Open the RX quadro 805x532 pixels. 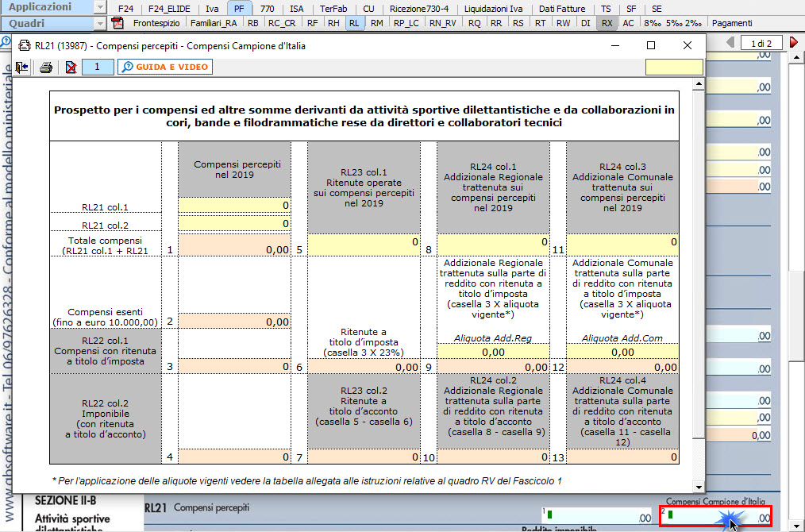click(607, 23)
